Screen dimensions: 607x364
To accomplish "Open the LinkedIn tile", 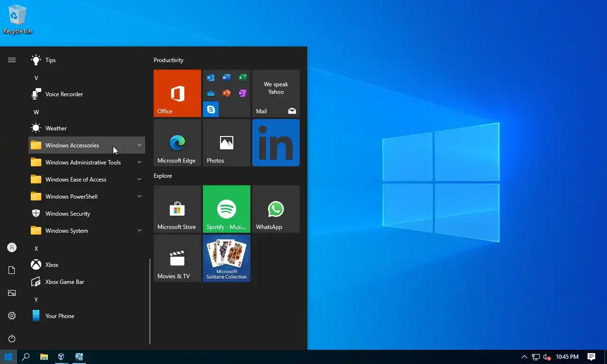I will click(x=276, y=143).
